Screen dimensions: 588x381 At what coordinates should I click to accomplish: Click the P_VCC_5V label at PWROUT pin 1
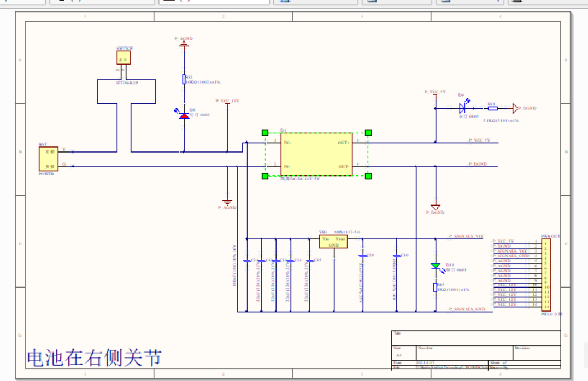pyautogui.click(x=503, y=241)
